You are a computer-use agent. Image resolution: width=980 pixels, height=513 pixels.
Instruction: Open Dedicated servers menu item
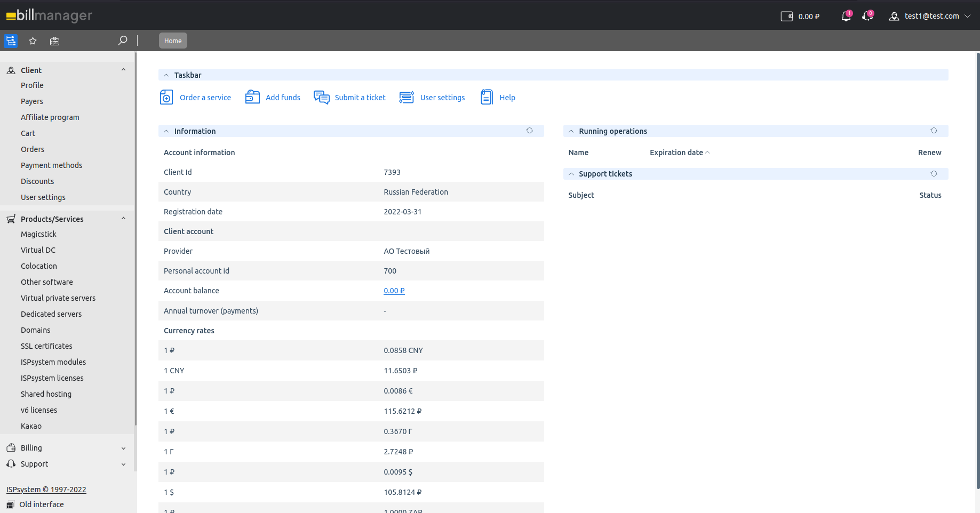tap(51, 314)
